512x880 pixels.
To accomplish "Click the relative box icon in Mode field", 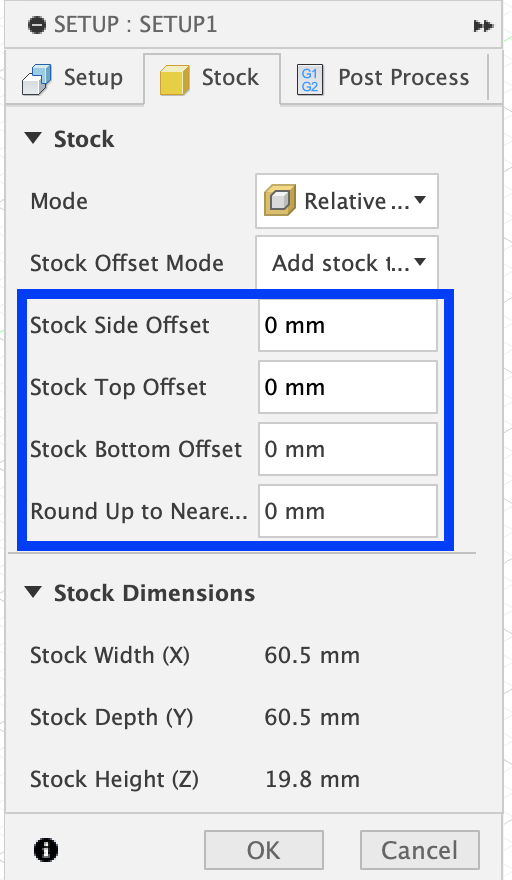I will (x=280, y=200).
